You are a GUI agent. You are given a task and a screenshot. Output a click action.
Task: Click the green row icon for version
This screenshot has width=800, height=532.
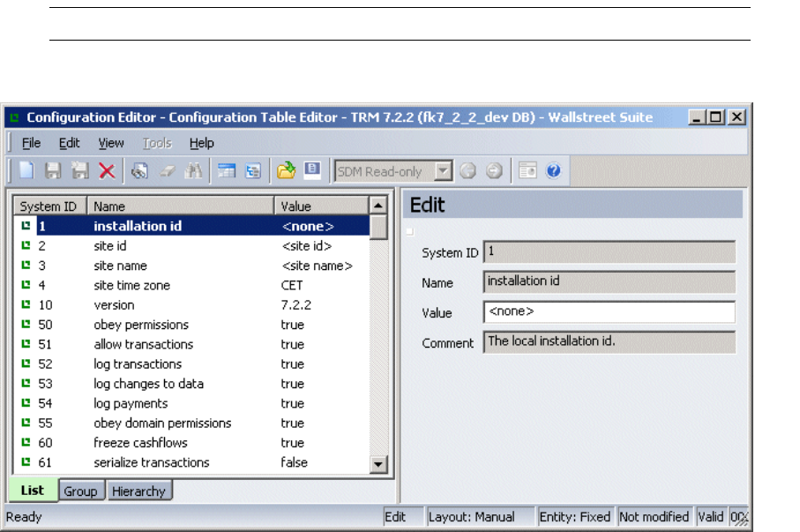point(26,304)
